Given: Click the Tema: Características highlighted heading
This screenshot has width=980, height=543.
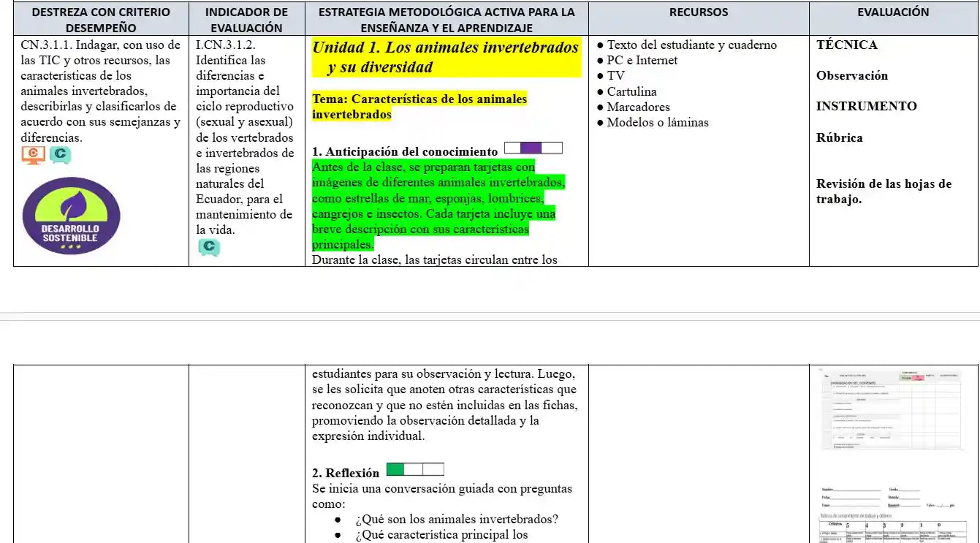Looking at the screenshot, I should coord(419,107).
